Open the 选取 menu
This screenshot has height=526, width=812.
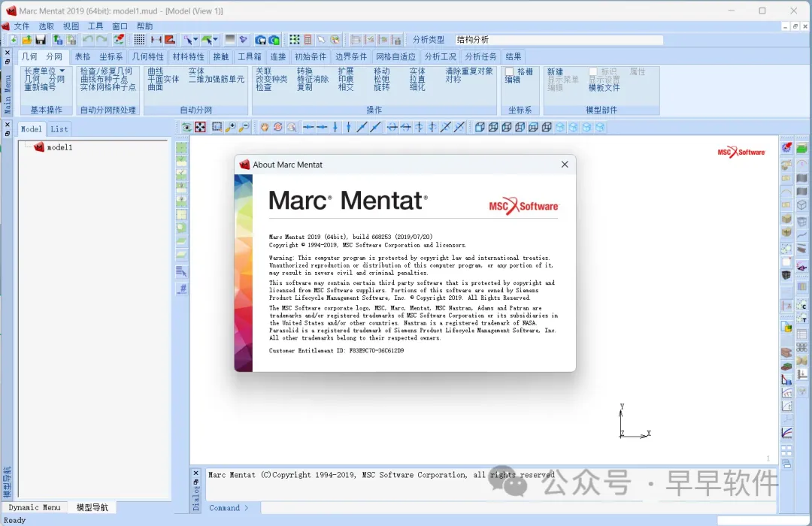[x=46, y=26]
